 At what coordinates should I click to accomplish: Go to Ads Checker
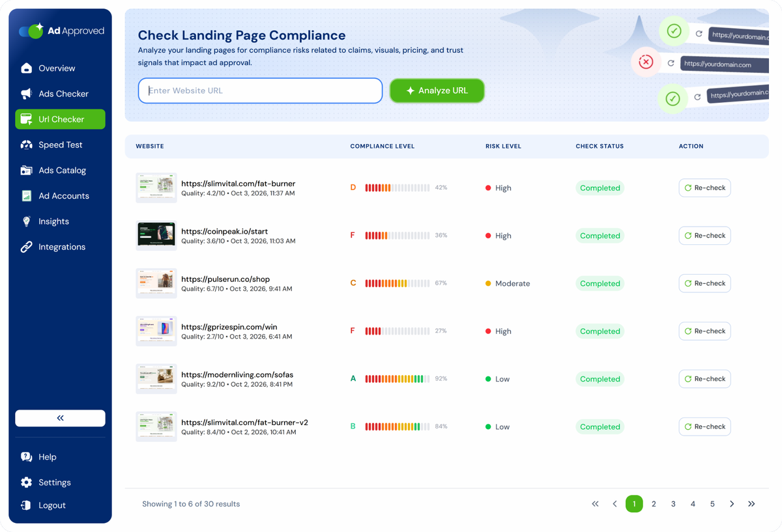[60, 94]
